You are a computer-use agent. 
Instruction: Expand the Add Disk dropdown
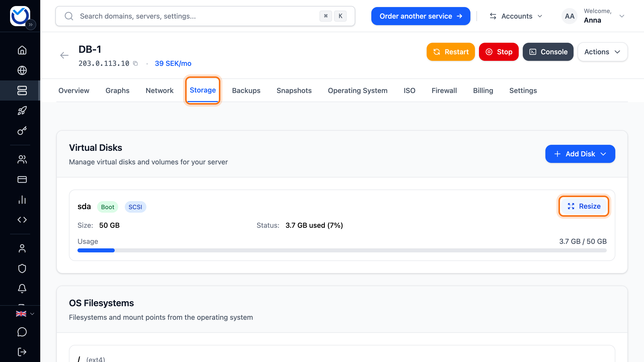tap(580, 154)
